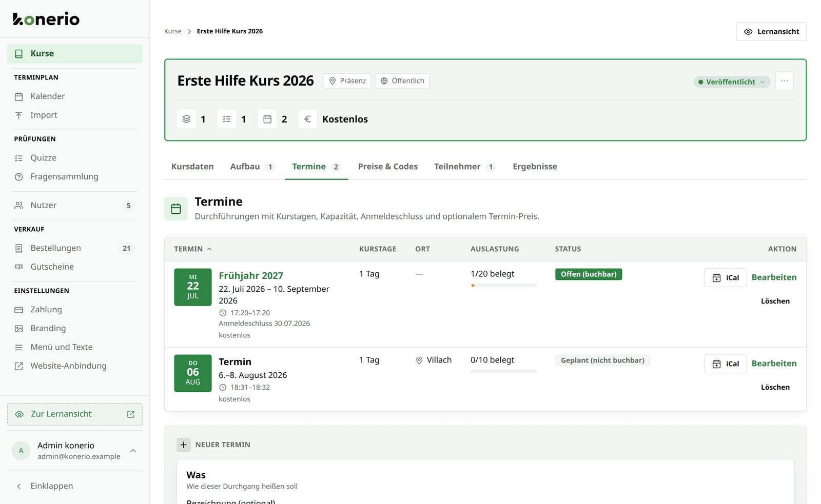This screenshot has height=504, width=821.
Task: Download iCal for the Villach Termin
Action: click(726, 364)
